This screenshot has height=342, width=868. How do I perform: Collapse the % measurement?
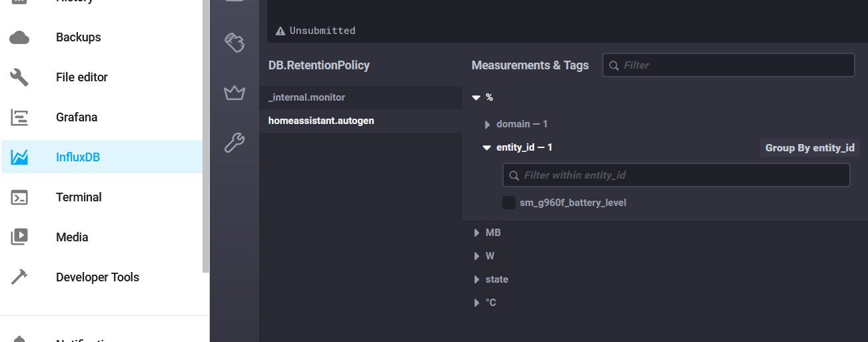point(476,97)
